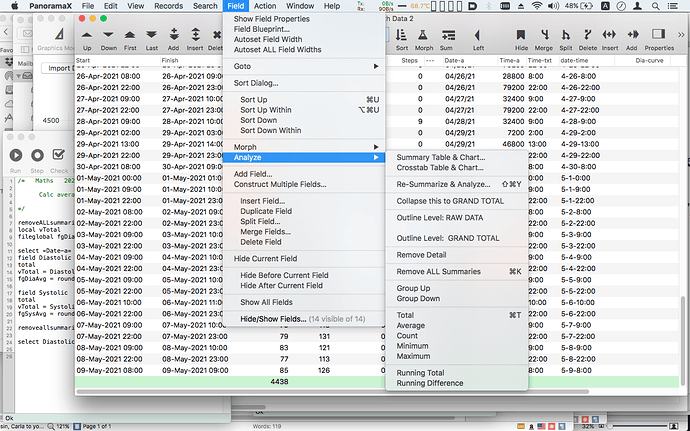Screen dimensions: 690x431
Task: Click the Start column header
Action: 117,60
